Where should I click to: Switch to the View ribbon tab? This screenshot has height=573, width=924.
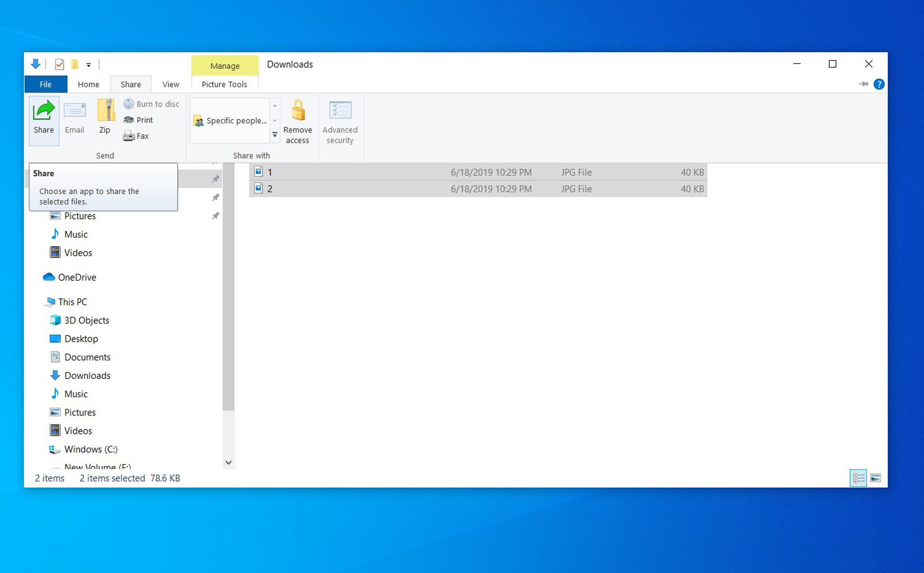click(170, 84)
